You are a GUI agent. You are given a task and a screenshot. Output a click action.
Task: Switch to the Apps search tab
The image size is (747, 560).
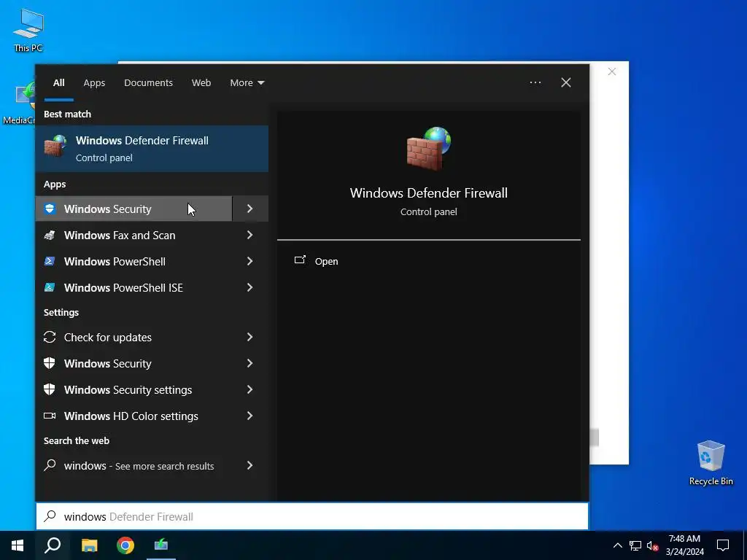point(94,83)
